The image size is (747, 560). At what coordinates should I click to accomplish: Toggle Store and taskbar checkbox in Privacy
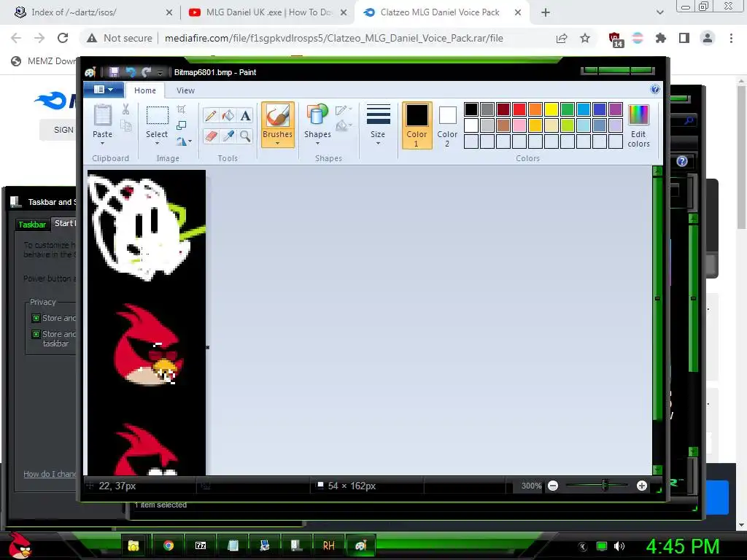[x=36, y=334]
